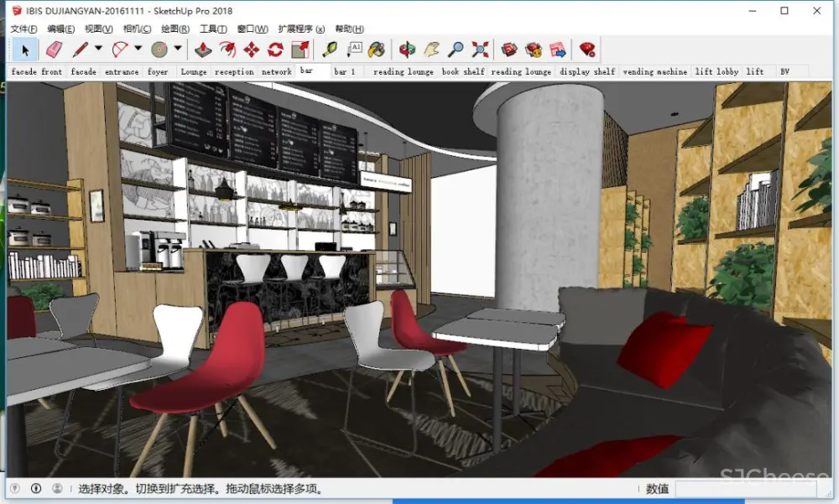Open the 扩展程序 extensions menu
This screenshot has width=839, height=504.
coord(302,29)
